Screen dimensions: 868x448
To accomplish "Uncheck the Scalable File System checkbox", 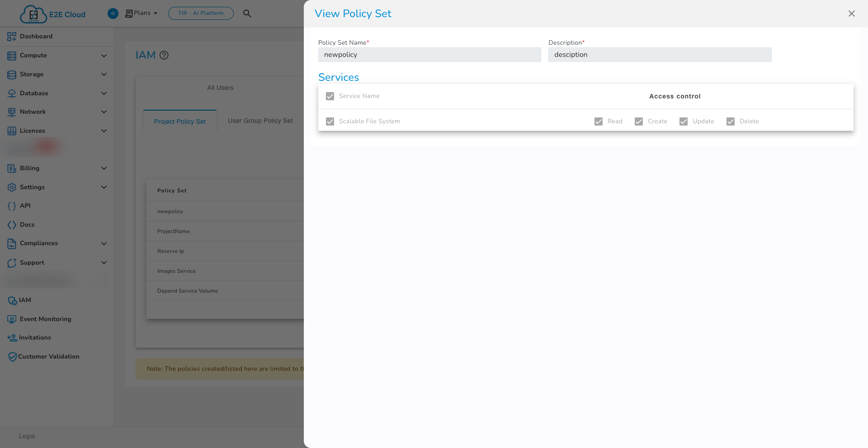I will 330,121.
